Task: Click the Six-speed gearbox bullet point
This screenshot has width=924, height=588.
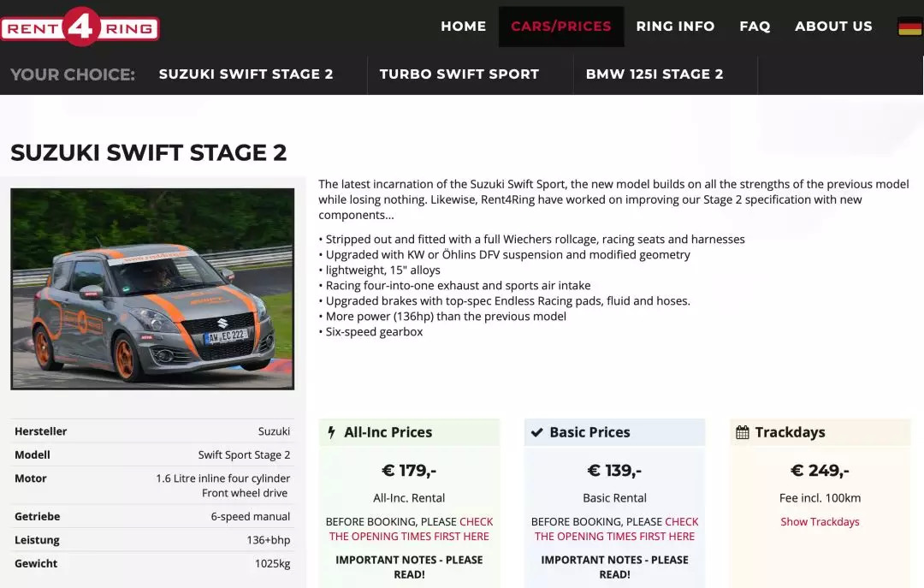Action: [x=370, y=331]
